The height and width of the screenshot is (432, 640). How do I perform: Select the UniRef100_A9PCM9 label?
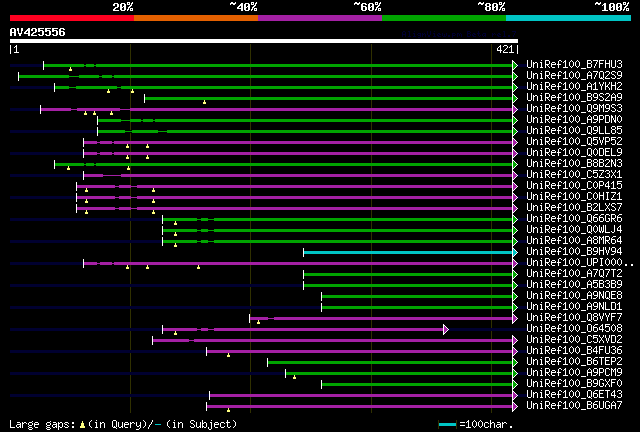pos(574,372)
